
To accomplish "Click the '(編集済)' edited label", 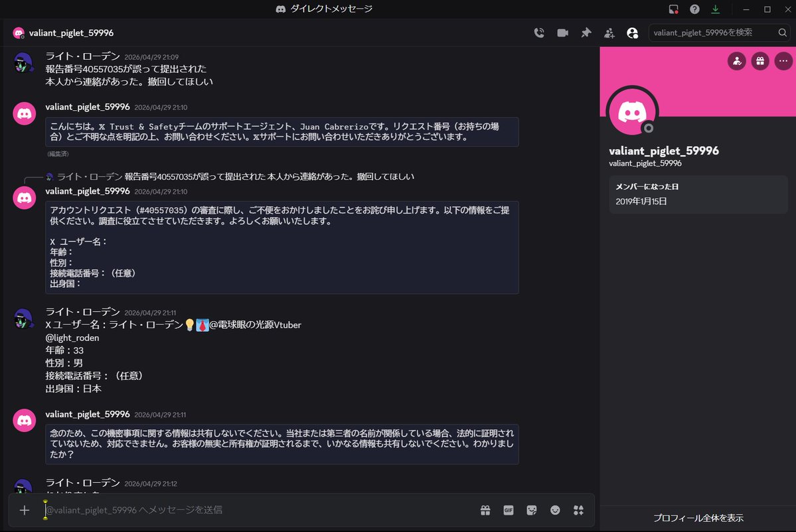I will [x=58, y=154].
